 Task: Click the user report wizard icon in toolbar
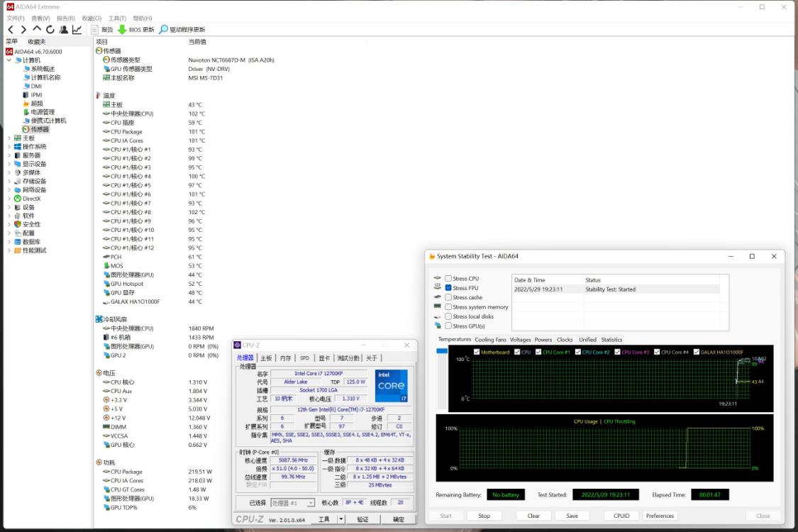pos(64,30)
